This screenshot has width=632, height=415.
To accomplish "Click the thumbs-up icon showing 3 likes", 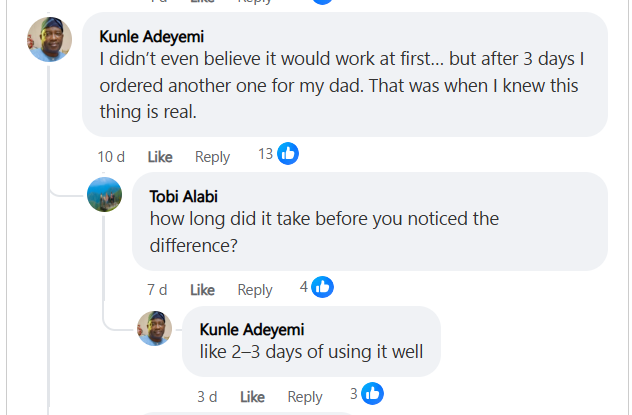I will pyautogui.click(x=372, y=393).
